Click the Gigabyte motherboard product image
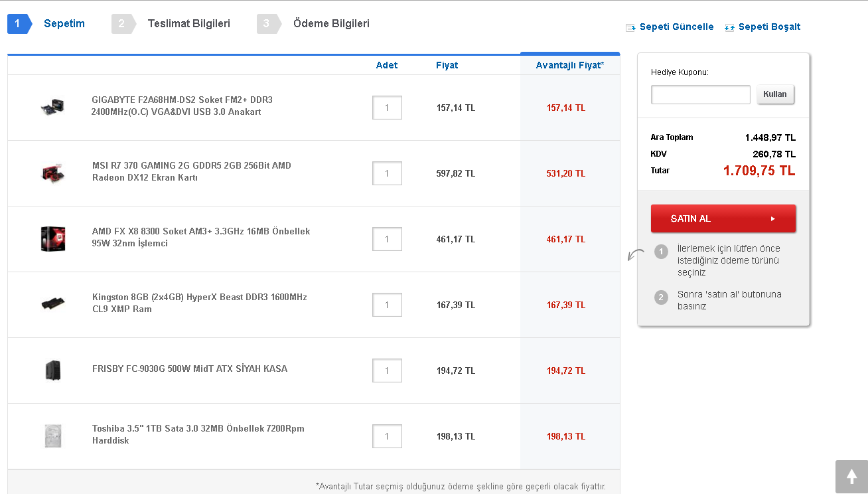868x494 pixels. pos(52,107)
